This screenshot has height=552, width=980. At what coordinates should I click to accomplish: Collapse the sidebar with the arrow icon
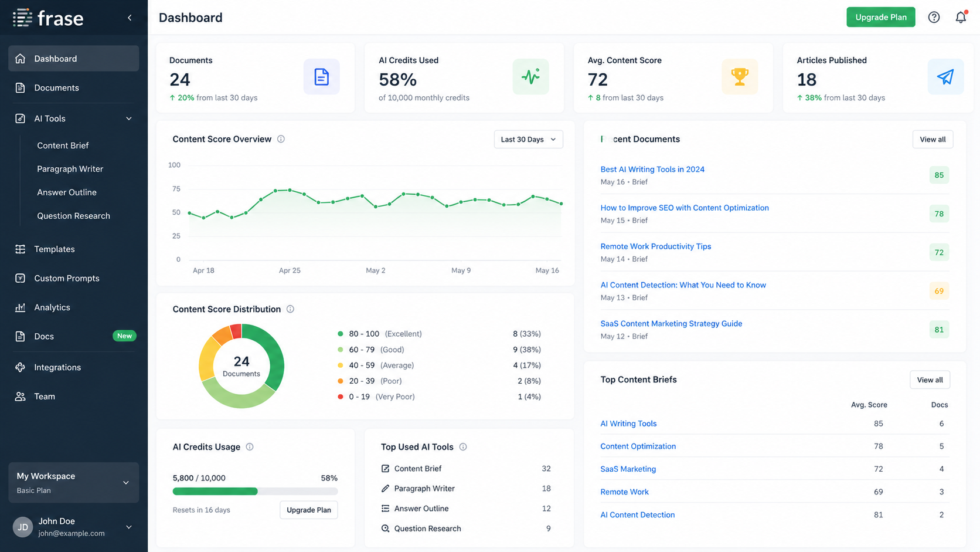[x=130, y=18]
